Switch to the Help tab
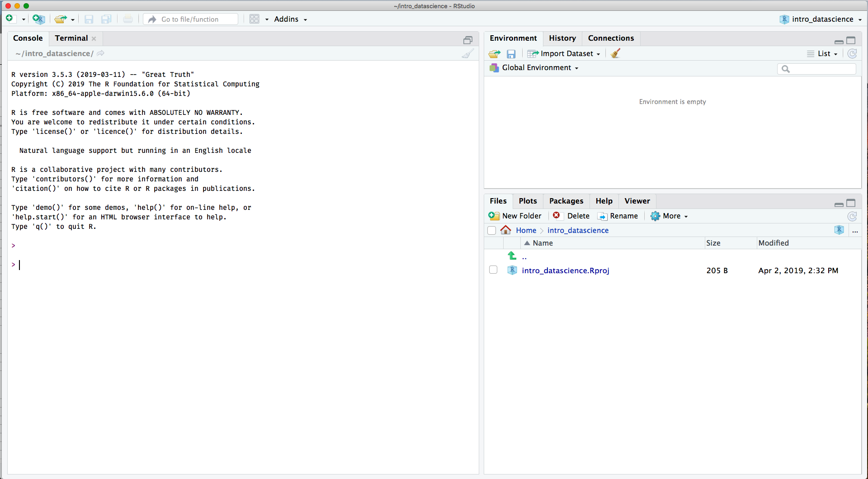The height and width of the screenshot is (479, 868). click(604, 201)
